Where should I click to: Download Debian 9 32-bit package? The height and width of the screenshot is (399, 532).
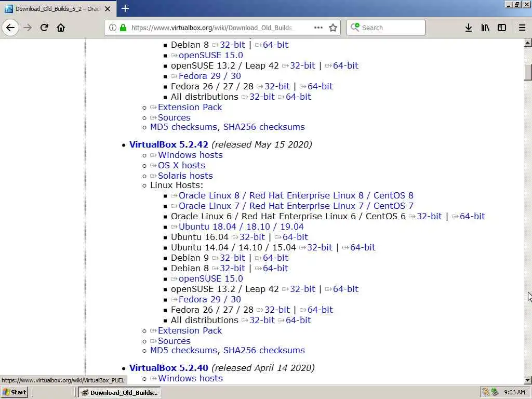(232, 258)
